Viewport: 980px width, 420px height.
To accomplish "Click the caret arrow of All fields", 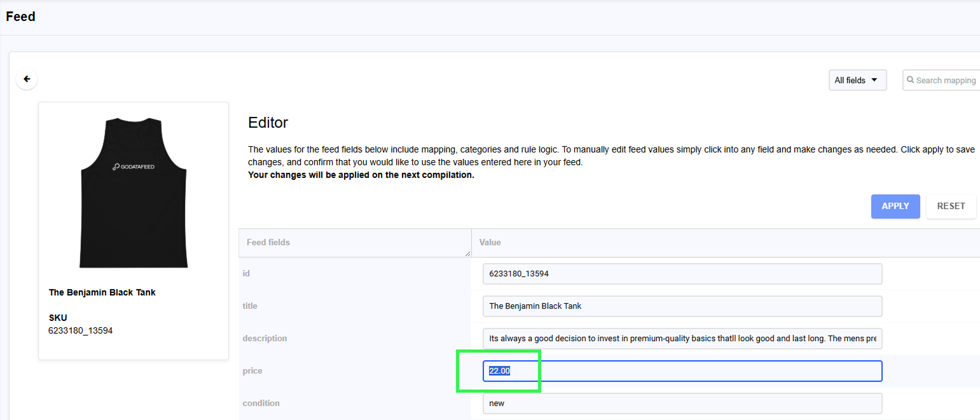I will pyautogui.click(x=874, y=80).
